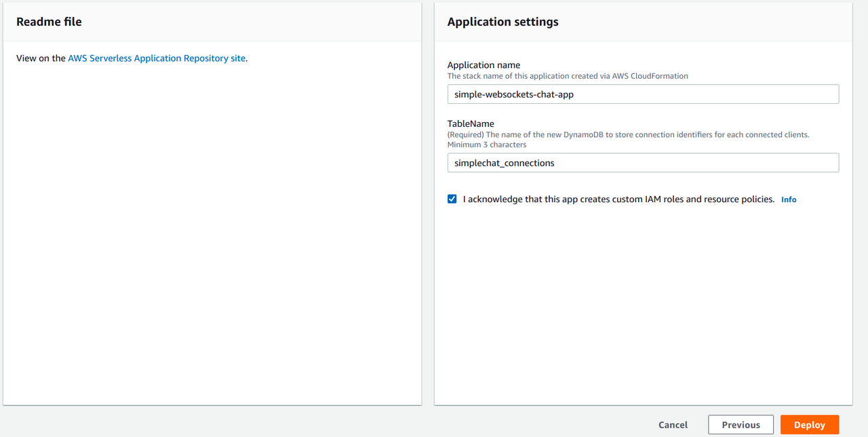This screenshot has width=868, height=437.
Task: Open the AWS Serverless Application Repository site link
Action: (x=157, y=58)
